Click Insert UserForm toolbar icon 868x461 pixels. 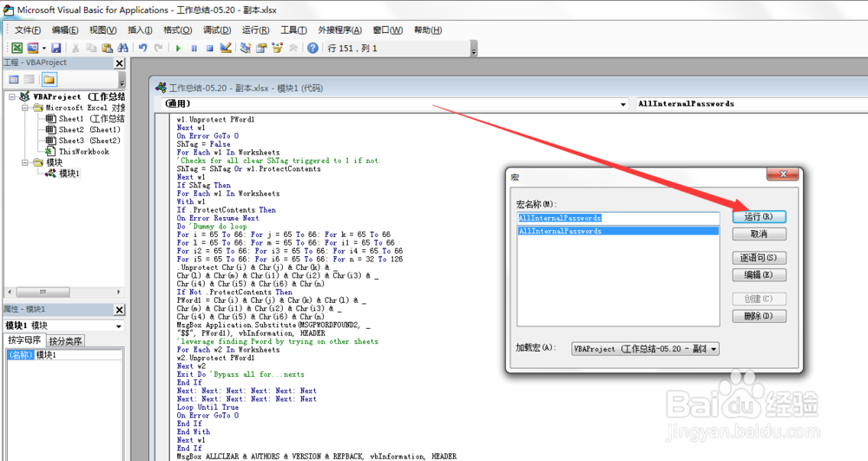[x=33, y=48]
